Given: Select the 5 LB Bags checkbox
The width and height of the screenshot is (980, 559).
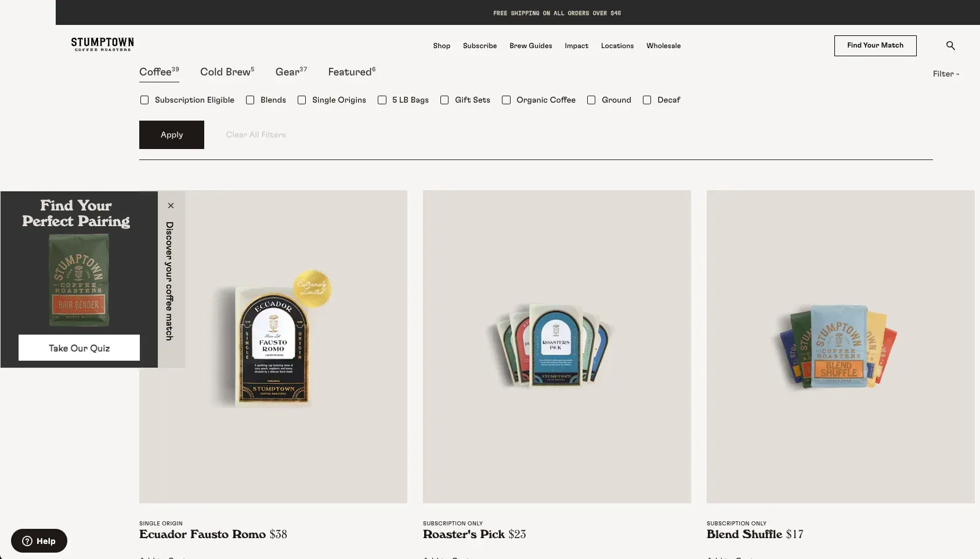Looking at the screenshot, I should pos(382,100).
